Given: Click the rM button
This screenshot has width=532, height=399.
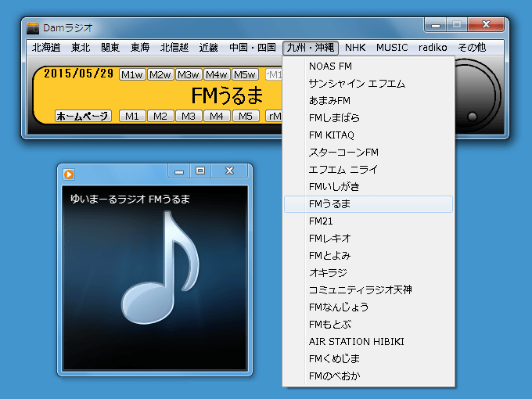Looking at the screenshot, I should [x=274, y=116].
